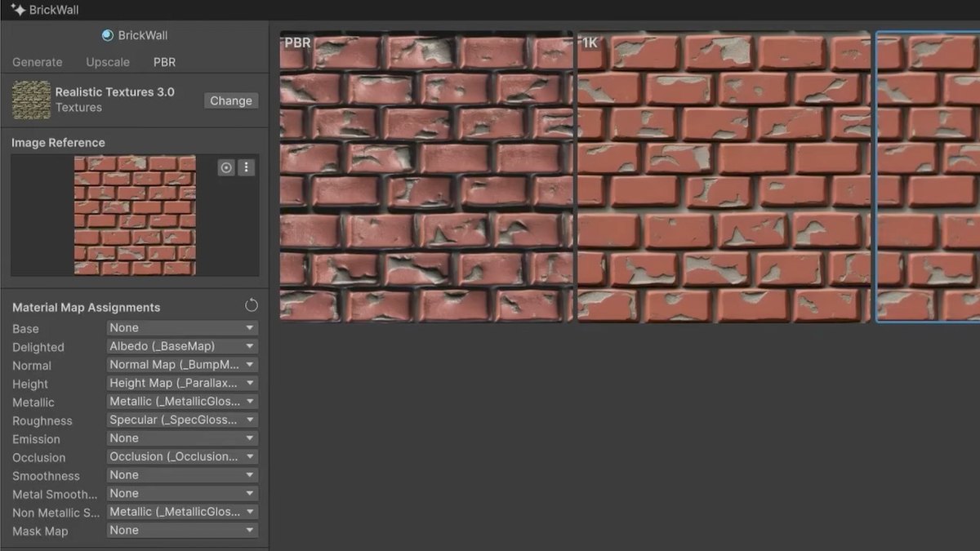Open the Occlusion dropdown
The width and height of the screenshot is (980, 551).
click(x=183, y=456)
